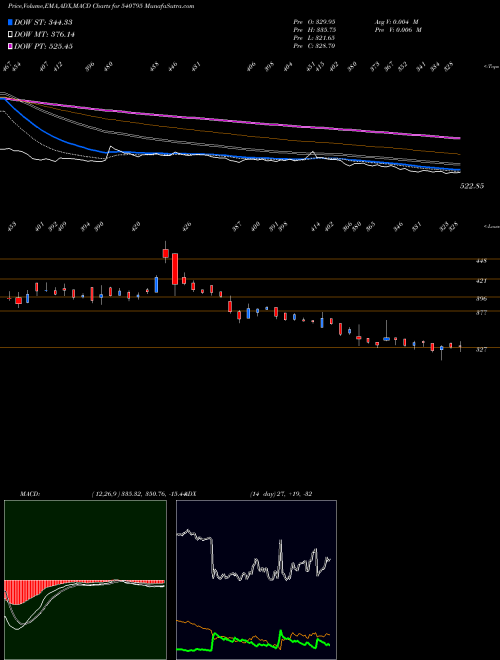Click the 'Avg V: 0.004 M' value
The image size is (500, 660).
(396, 22)
